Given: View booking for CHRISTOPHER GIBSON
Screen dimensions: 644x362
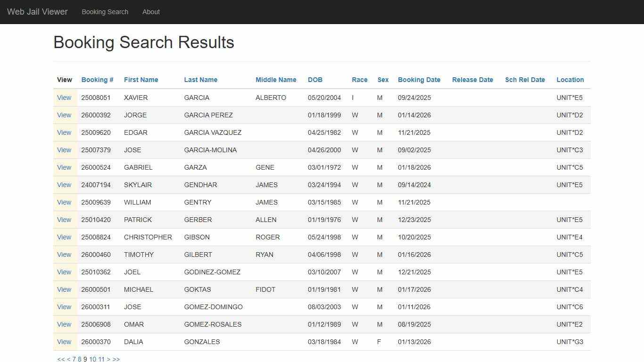Looking at the screenshot, I should (x=64, y=237).
